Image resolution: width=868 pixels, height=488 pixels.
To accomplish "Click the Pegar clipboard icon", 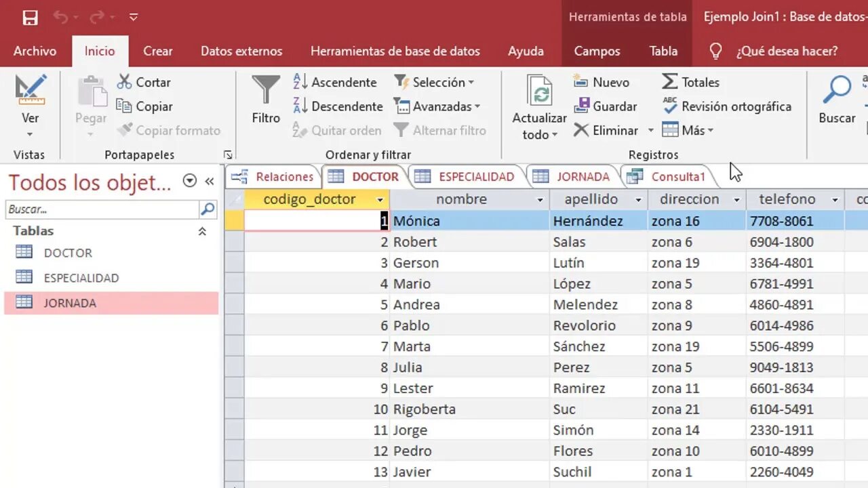I will [91, 91].
